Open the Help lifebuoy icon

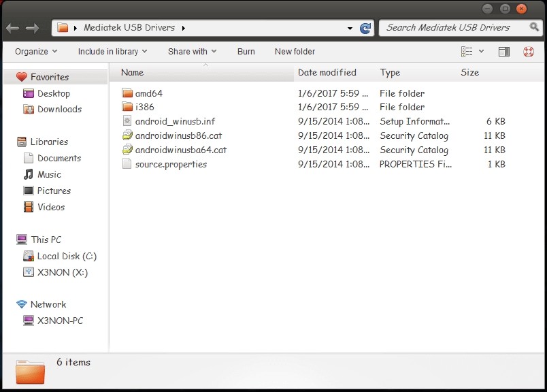pos(528,52)
